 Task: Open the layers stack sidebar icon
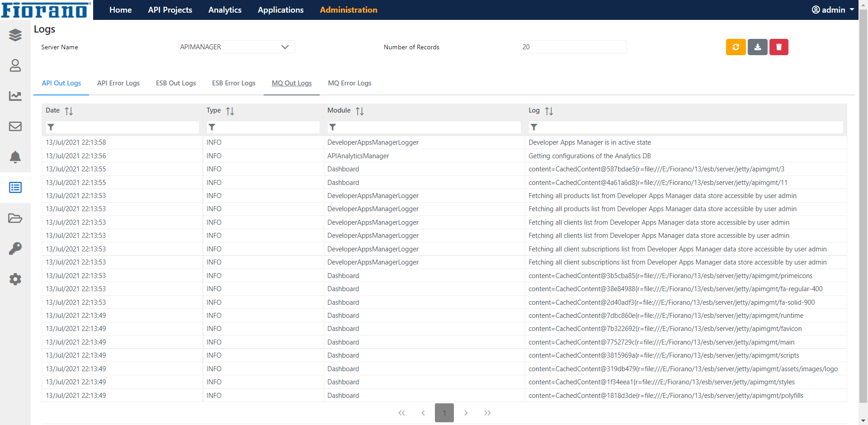point(15,35)
